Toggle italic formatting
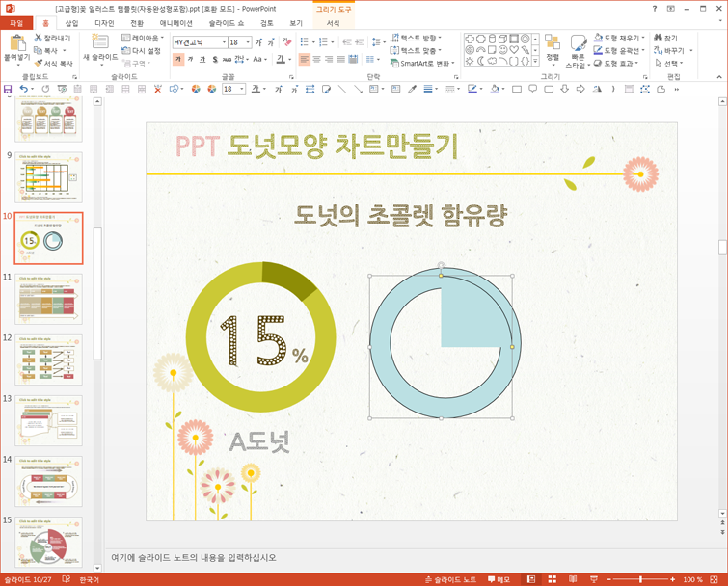 point(190,59)
